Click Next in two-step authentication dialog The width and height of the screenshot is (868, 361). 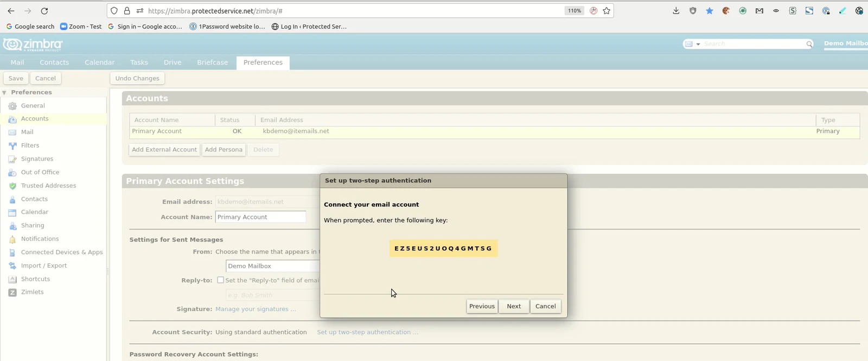514,306
